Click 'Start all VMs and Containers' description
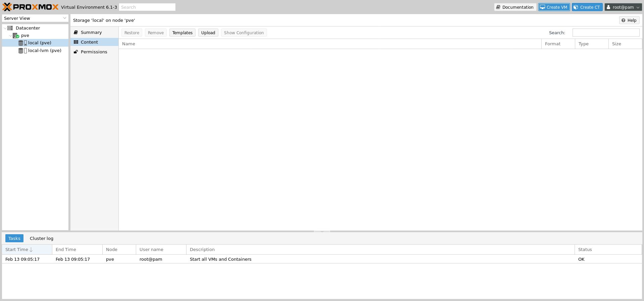 pos(220,259)
